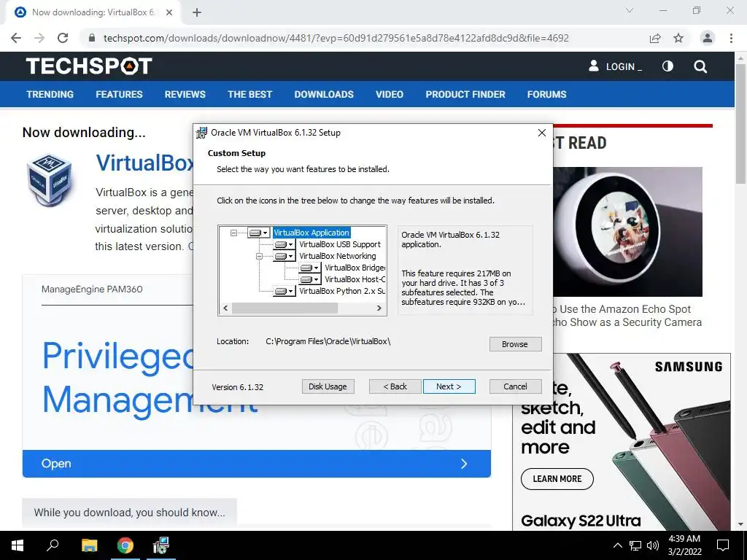Select the Now downloading VirtualBox tab
Image resolution: width=747 pixels, height=560 pixels.
coord(93,12)
